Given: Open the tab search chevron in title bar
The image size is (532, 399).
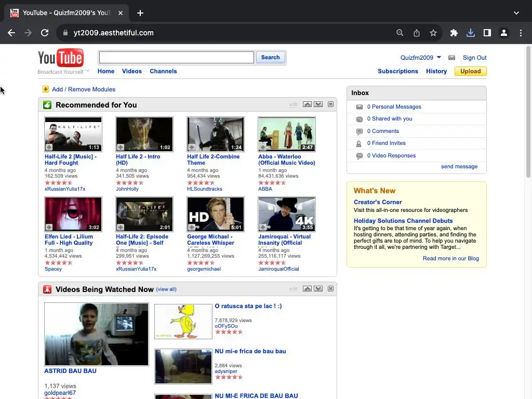Looking at the screenshot, I should click(516, 13).
